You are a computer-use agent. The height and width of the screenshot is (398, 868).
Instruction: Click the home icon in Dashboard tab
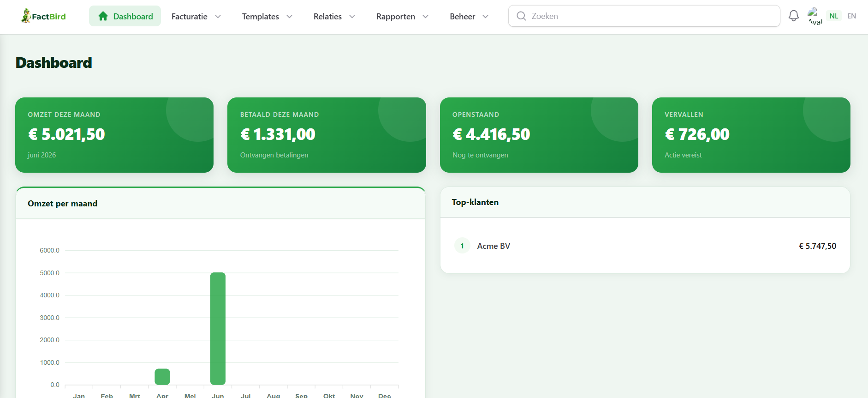(103, 16)
